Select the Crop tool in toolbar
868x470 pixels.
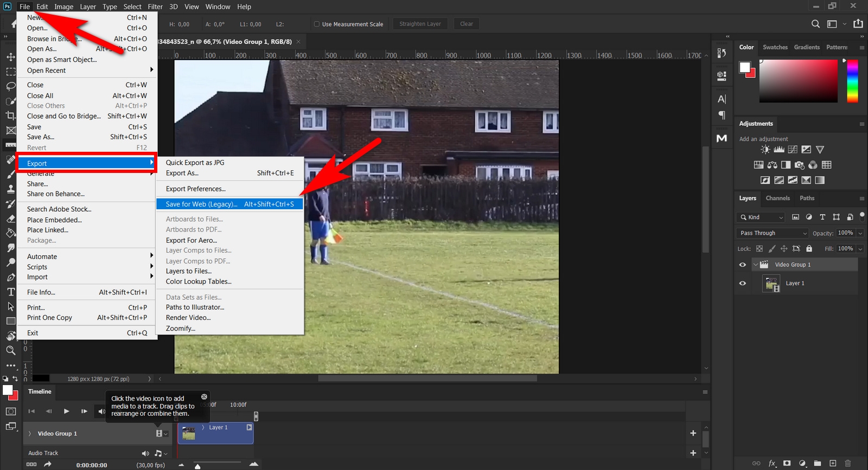pyautogui.click(x=10, y=115)
